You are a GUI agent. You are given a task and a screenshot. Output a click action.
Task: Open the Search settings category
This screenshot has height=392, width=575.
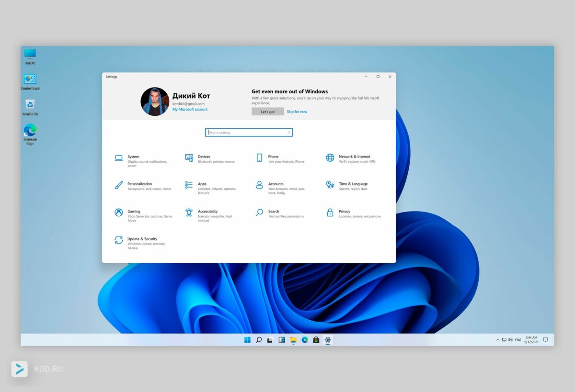coord(280,213)
